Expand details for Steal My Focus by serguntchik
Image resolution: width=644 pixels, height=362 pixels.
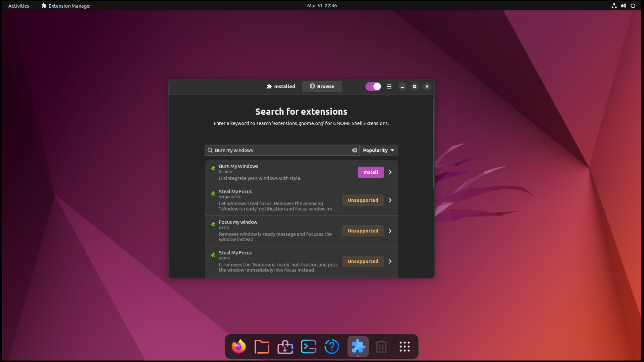pyautogui.click(x=390, y=200)
